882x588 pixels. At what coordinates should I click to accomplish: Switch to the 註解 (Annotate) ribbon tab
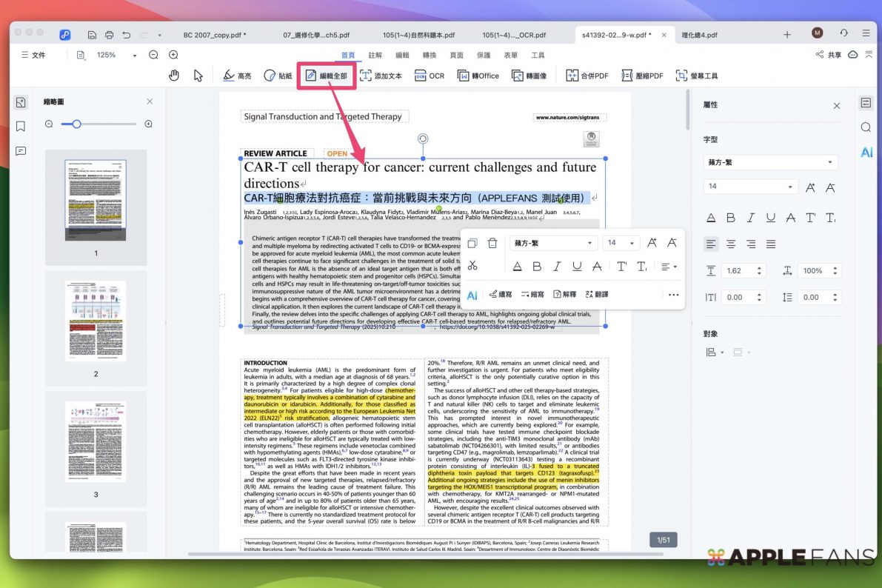pos(375,56)
